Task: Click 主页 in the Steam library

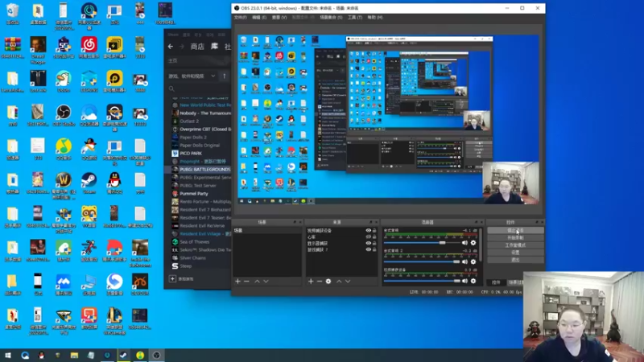Action: [x=173, y=61]
